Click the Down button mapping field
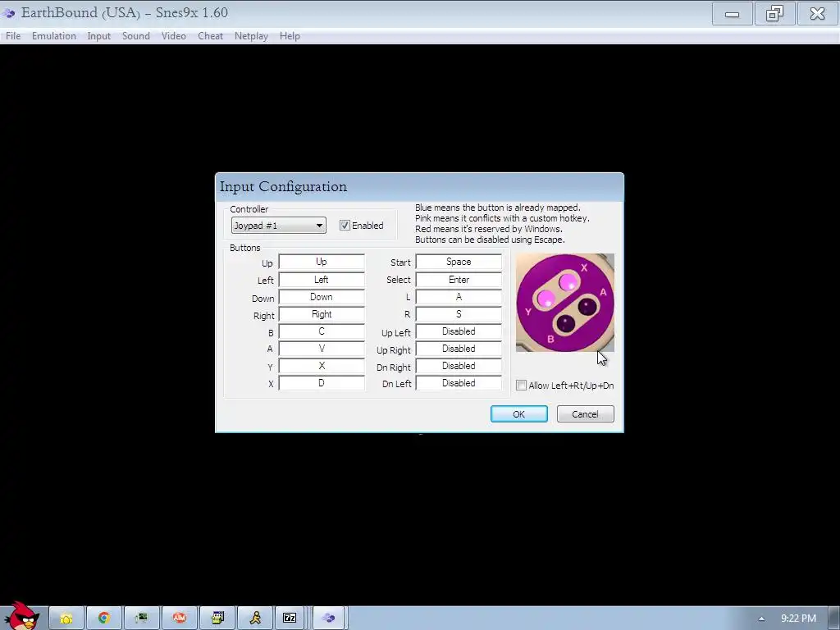This screenshot has height=630, width=840. point(322,297)
